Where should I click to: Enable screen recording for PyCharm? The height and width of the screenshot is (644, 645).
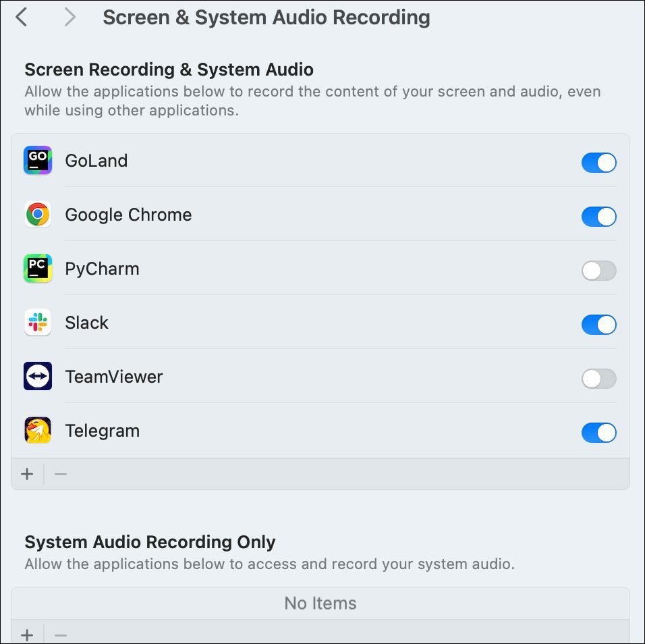[x=598, y=271]
